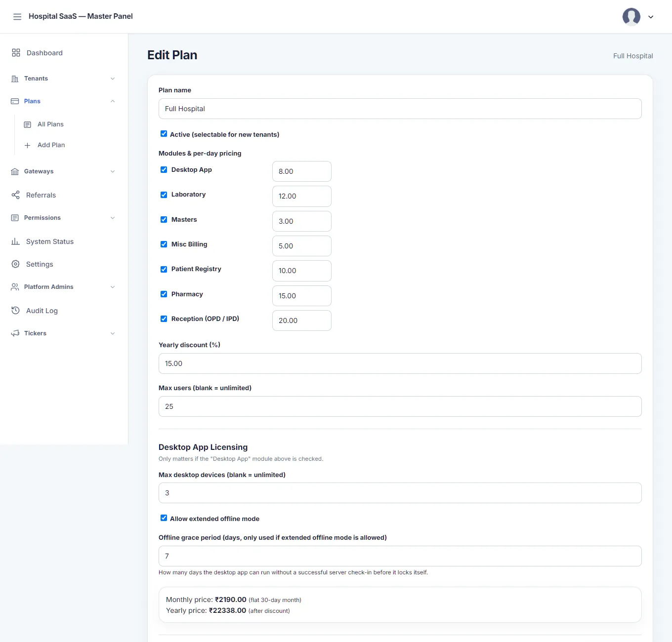Viewport: 672px width, 642px height.
Task: Disable Allow extended offline mode checkbox
Action: pyautogui.click(x=164, y=518)
